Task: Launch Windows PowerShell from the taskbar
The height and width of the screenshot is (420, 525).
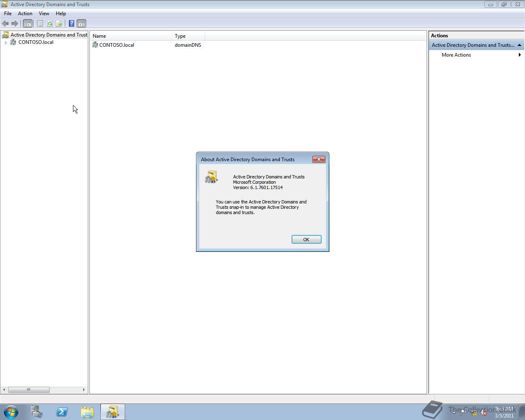Action: tap(62, 412)
